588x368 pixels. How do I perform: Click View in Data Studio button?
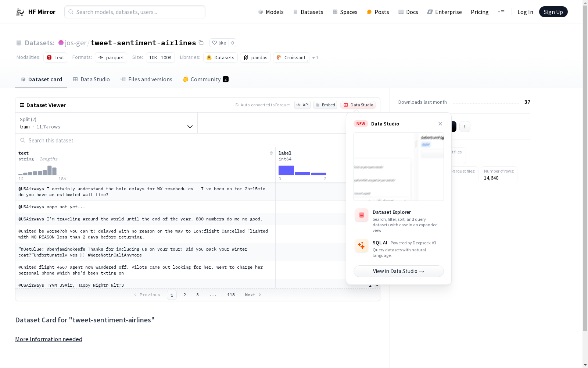click(399, 271)
